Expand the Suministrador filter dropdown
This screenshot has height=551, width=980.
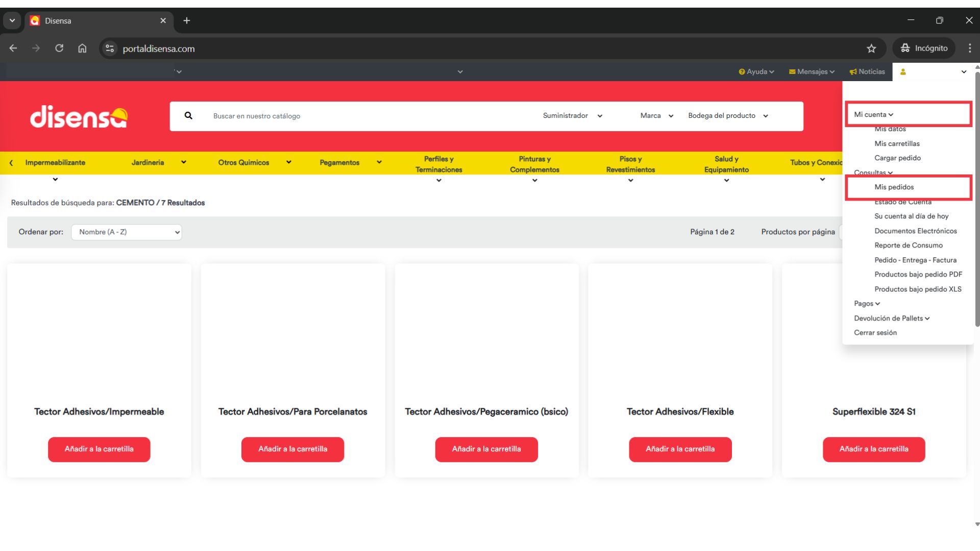click(x=572, y=116)
